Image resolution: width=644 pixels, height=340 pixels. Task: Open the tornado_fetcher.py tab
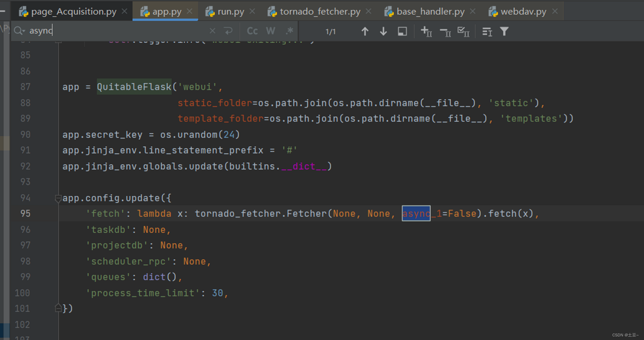pyautogui.click(x=320, y=12)
